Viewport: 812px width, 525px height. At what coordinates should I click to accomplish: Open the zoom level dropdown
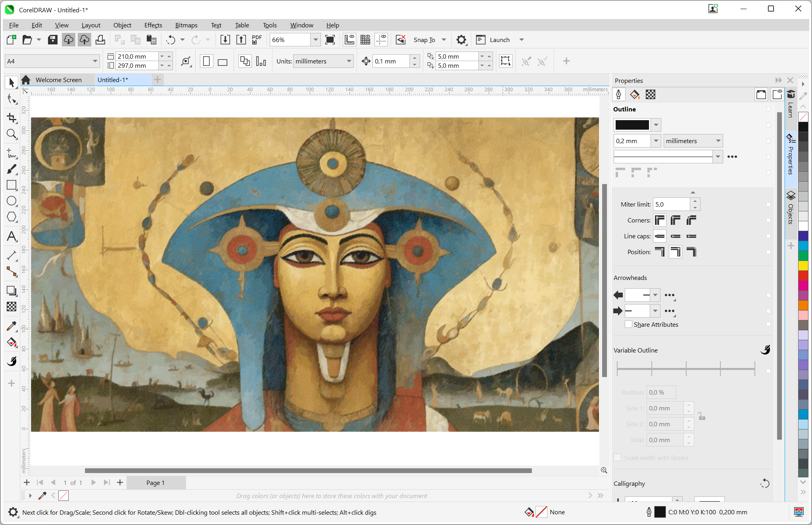[315, 40]
